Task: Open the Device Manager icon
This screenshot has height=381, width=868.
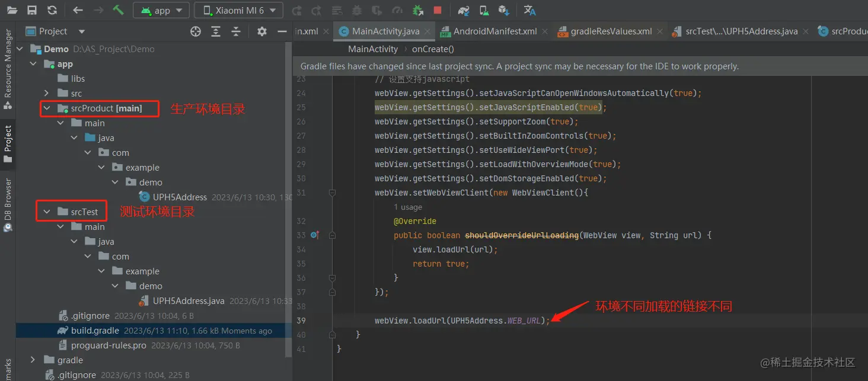Action: 484,10
